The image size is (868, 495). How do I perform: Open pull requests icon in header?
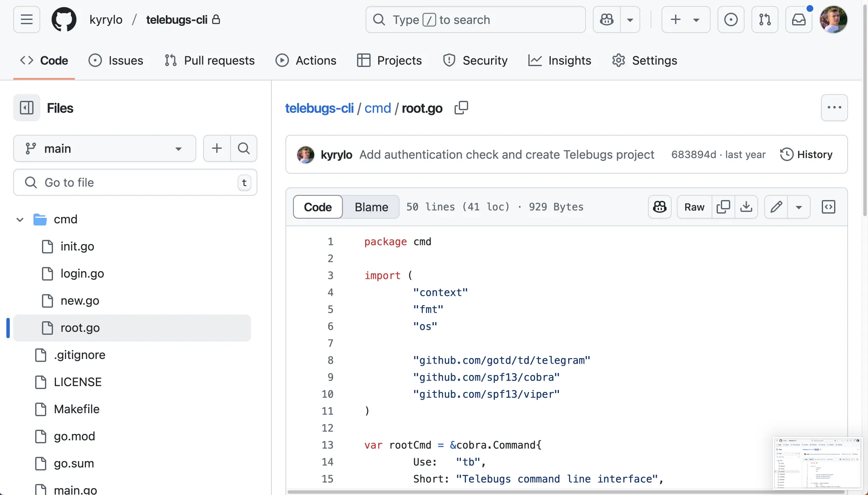[x=765, y=19]
